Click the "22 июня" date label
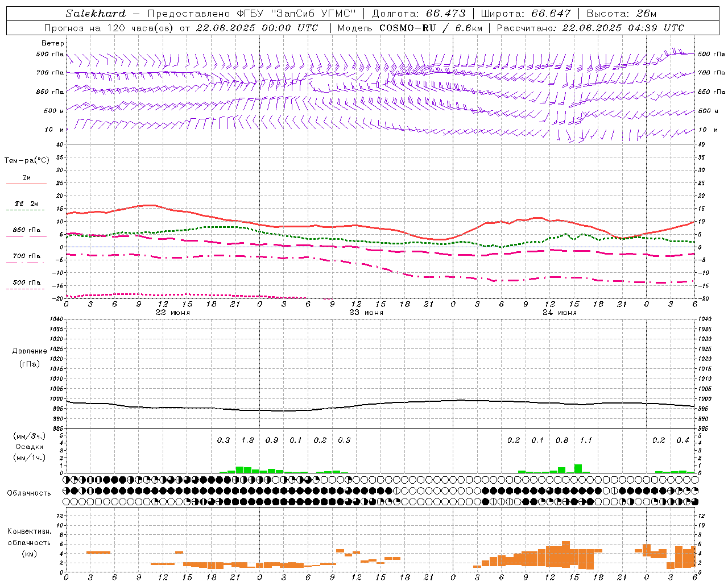Image resolution: width=728 pixels, height=582 pixels. 173,313
